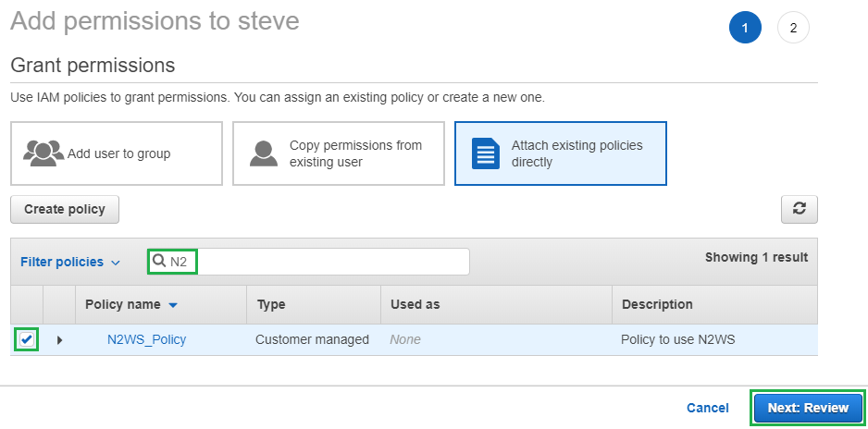Click the Create policy button
Viewport: 868px width, 429px height.
pyautogui.click(x=65, y=209)
